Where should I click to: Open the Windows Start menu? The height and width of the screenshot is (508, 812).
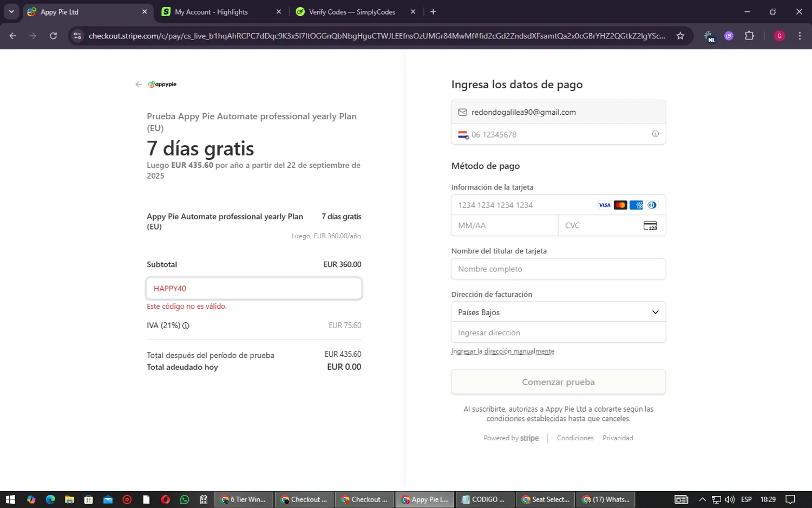10,500
